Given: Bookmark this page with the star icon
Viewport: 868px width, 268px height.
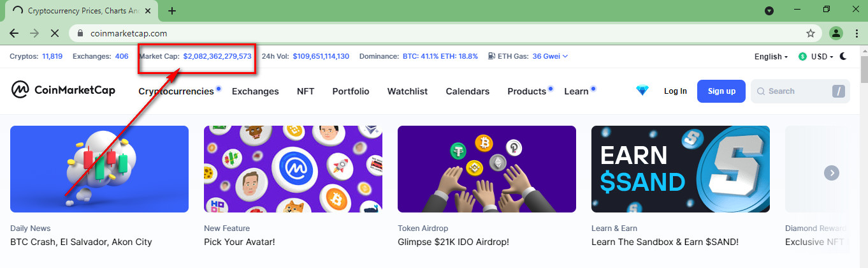Looking at the screenshot, I should pos(811,33).
